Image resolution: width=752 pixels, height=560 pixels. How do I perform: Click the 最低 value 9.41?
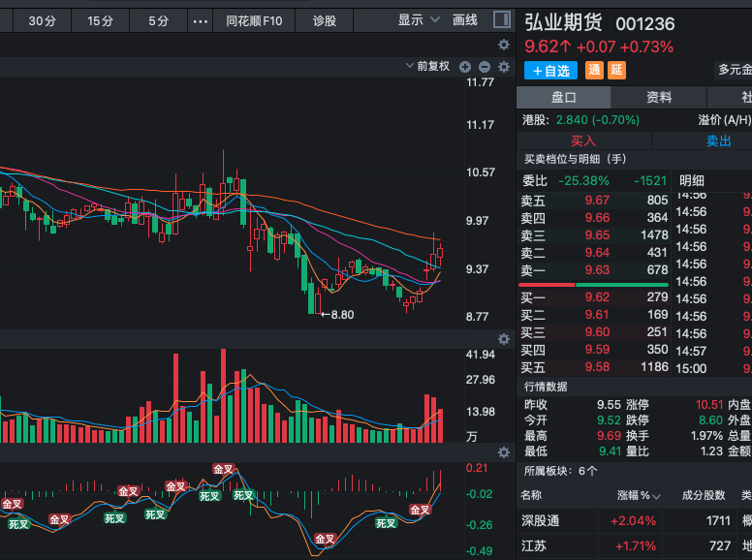pyautogui.click(x=611, y=451)
